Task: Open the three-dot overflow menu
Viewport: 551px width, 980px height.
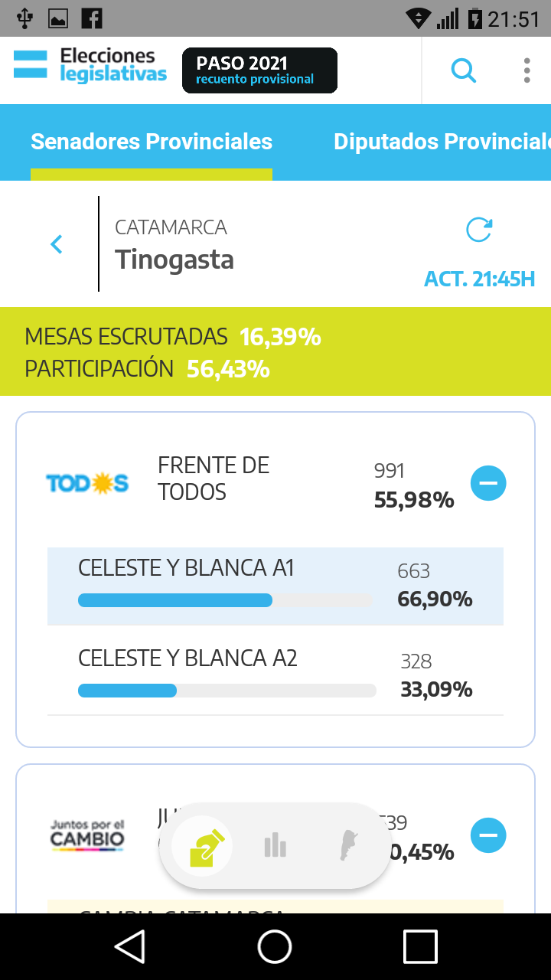Action: (527, 70)
